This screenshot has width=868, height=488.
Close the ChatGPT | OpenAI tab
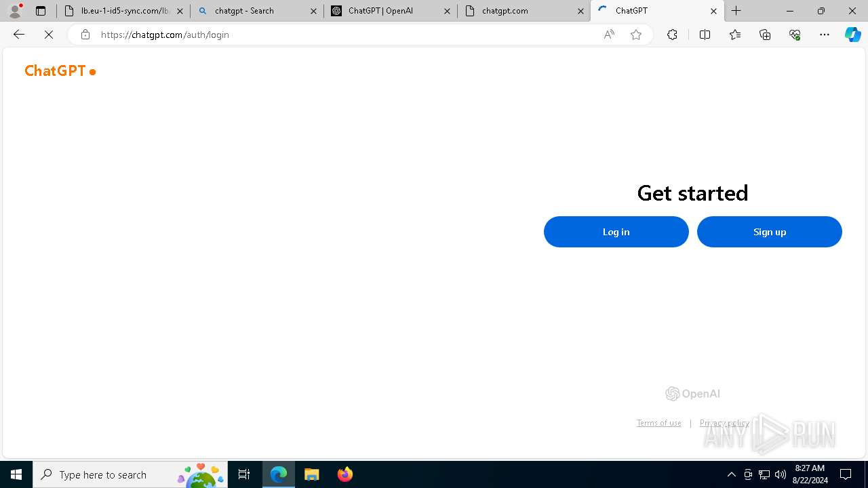tap(447, 11)
